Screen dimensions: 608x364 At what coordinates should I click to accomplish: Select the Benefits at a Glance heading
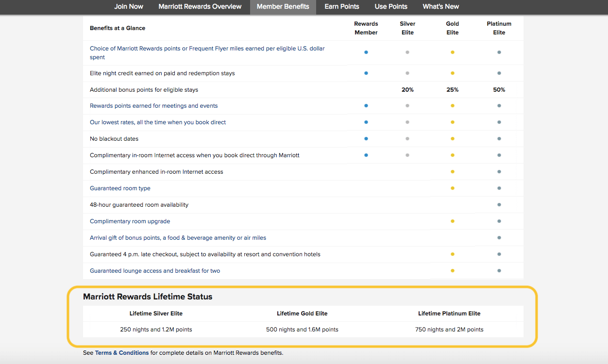[x=118, y=28]
